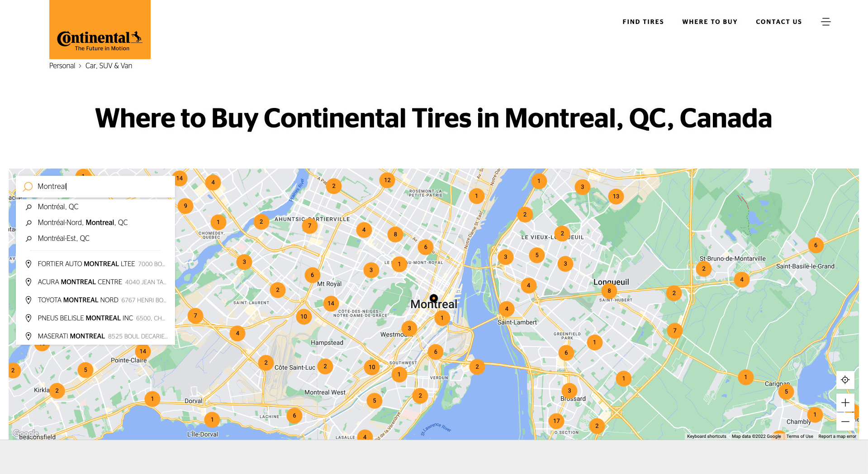This screenshot has height=474, width=868.
Task: Open the hamburger menu icon
Action: point(825,22)
